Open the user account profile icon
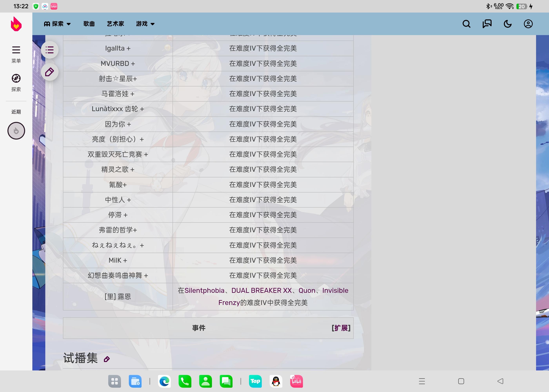 (528, 24)
